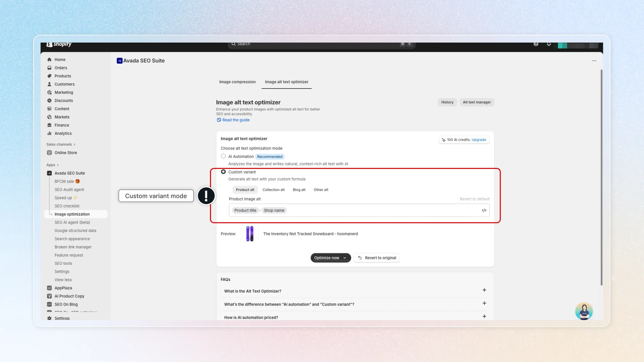
Task: Click the Markets globe icon
Action: pos(49,117)
